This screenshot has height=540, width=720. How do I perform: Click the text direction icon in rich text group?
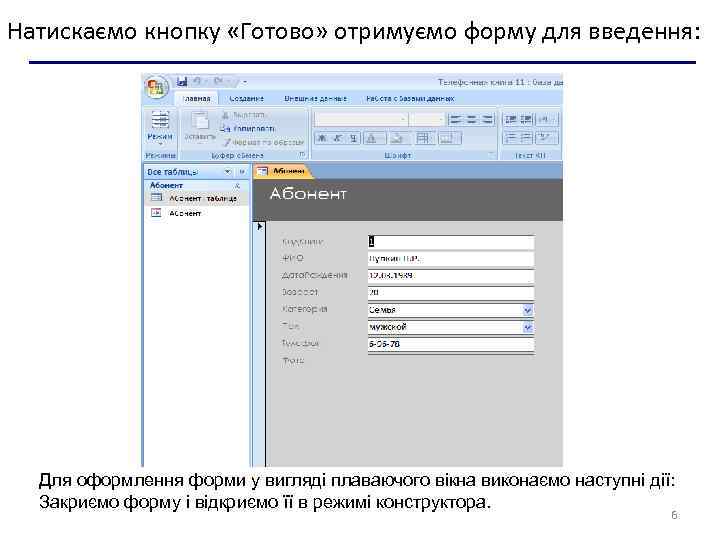tap(547, 120)
